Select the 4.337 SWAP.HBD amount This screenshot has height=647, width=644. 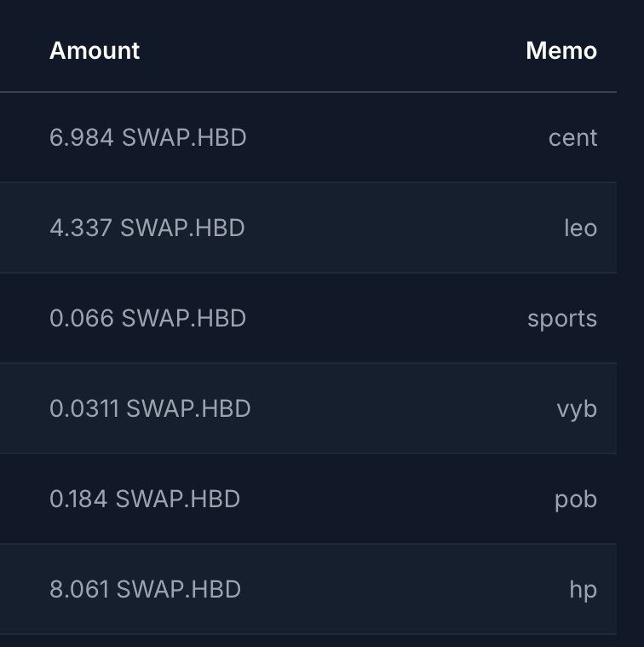147,228
